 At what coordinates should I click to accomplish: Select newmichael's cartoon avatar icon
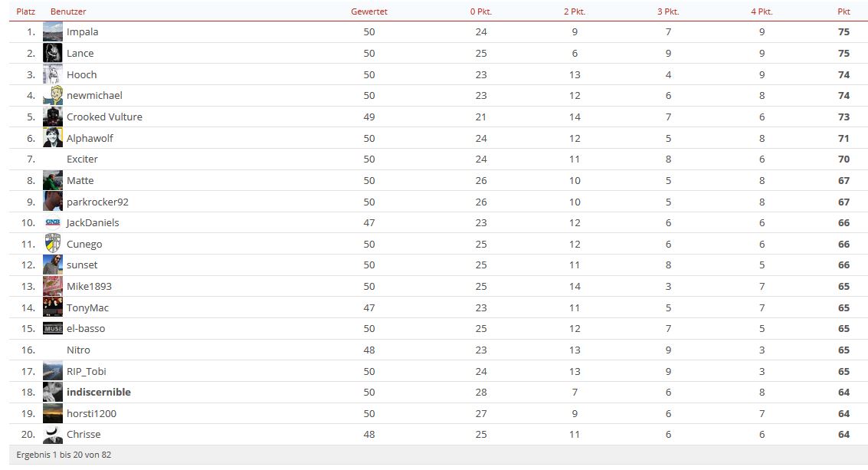[53, 95]
